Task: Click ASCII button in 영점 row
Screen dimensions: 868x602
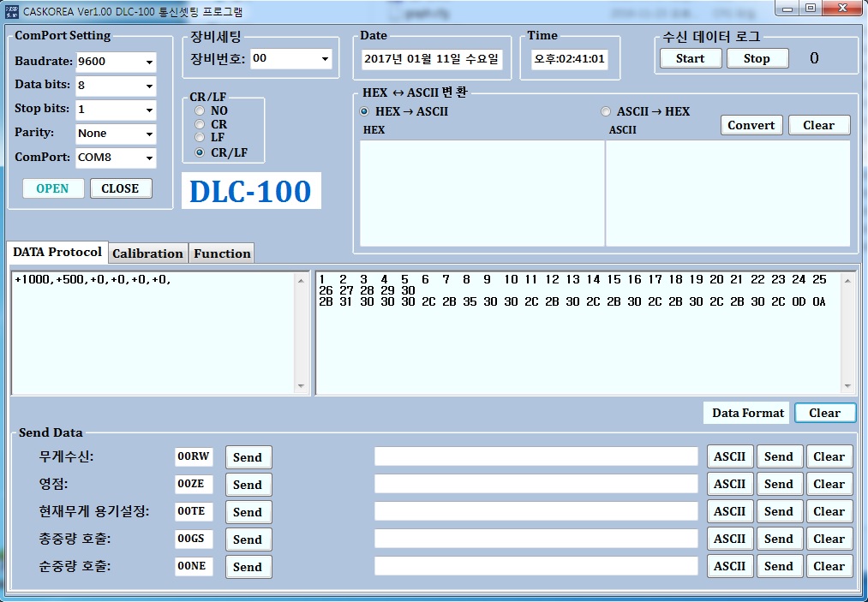Action: coord(730,484)
